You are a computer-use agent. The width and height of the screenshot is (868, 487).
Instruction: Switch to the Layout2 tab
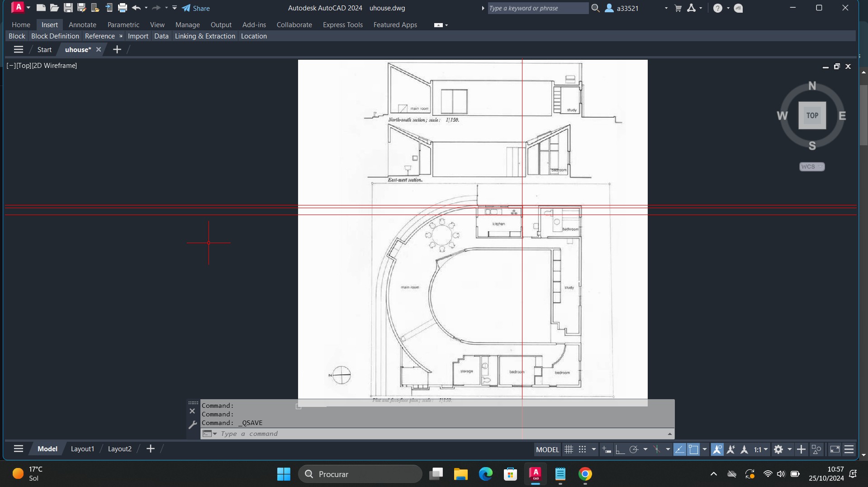point(119,449)
